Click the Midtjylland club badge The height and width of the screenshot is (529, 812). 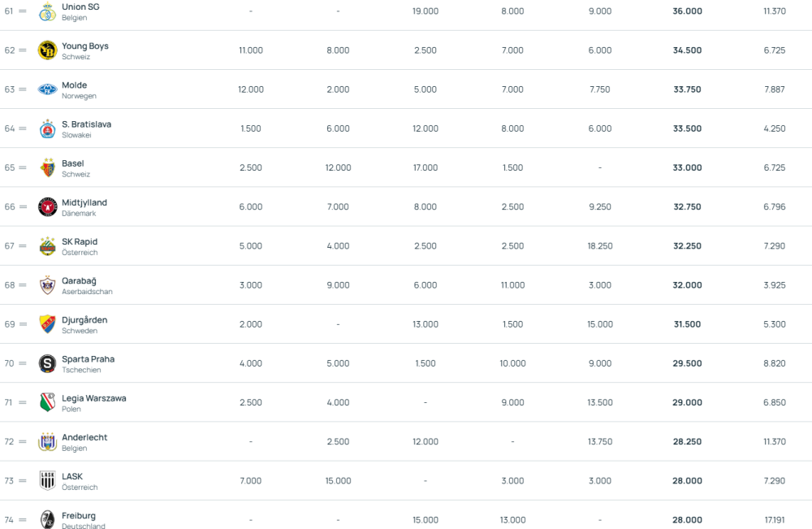click(47, 207)
